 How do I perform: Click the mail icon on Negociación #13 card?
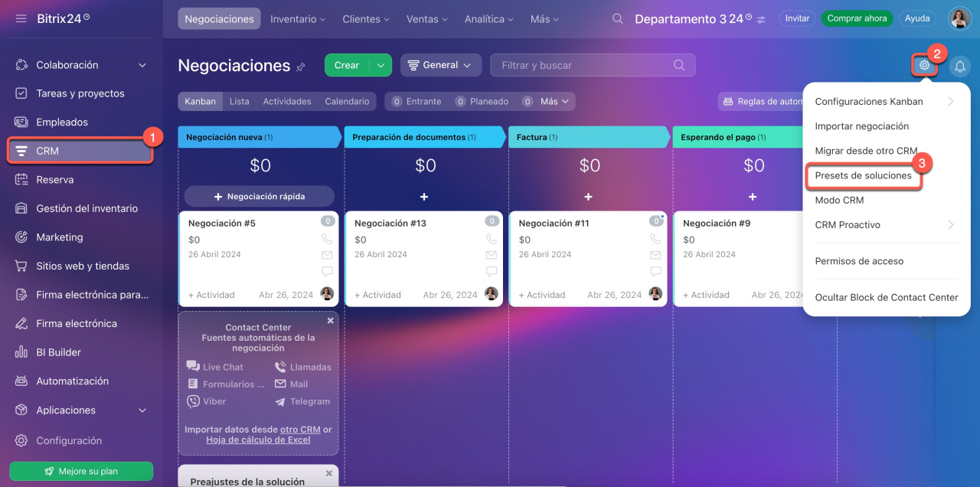tap(492, 255)
